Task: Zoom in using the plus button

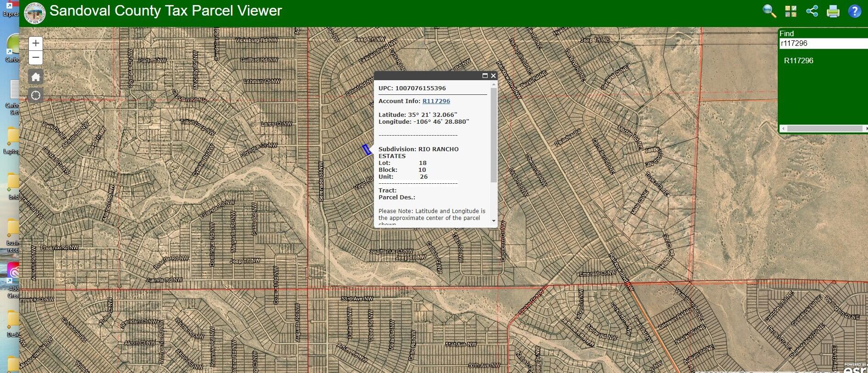Action: click(36, 44)
